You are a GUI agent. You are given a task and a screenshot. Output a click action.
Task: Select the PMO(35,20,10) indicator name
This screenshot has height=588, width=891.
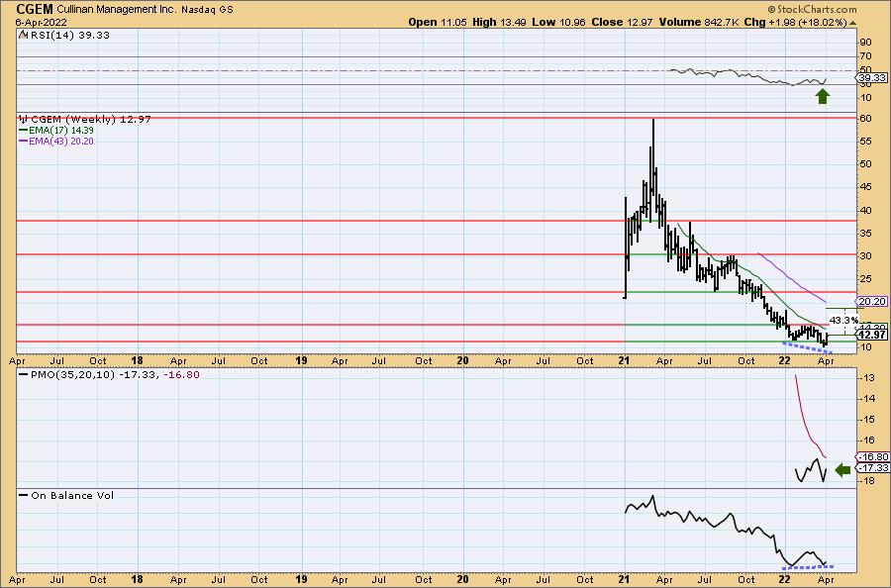(72, 375)
